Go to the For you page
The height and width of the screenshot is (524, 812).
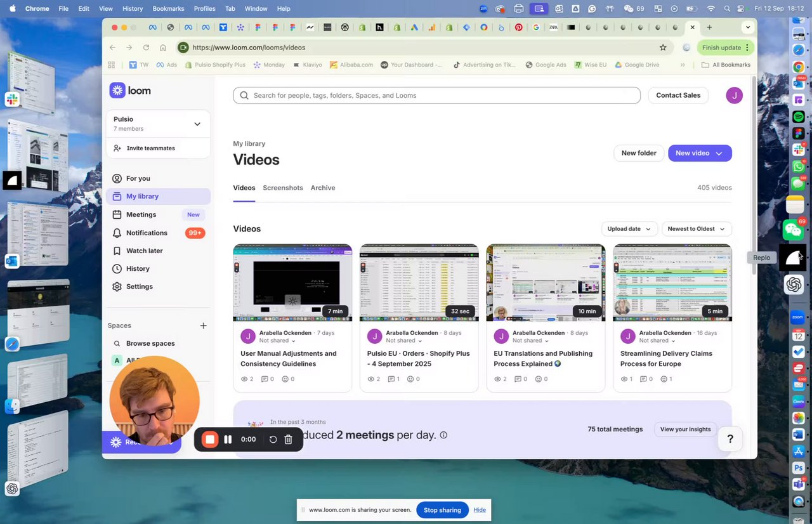click(x=158, y=178)
